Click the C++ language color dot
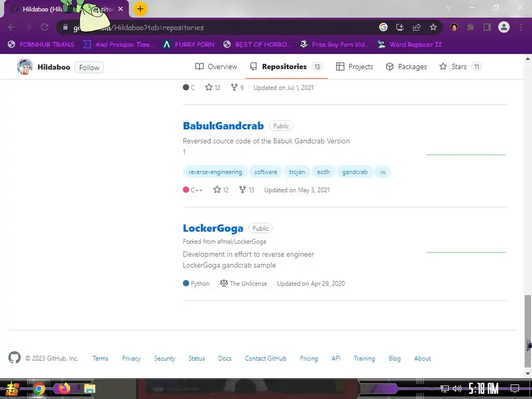Image resolution: width=532 pixels, height=399 pixels. [x=185, y=190]
